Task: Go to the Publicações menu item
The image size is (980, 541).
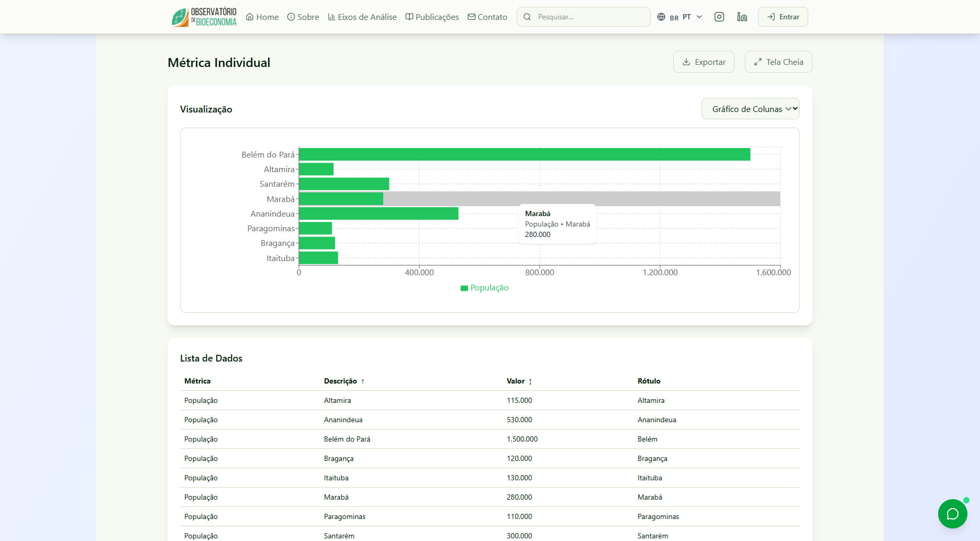Action: pos(432,17)
